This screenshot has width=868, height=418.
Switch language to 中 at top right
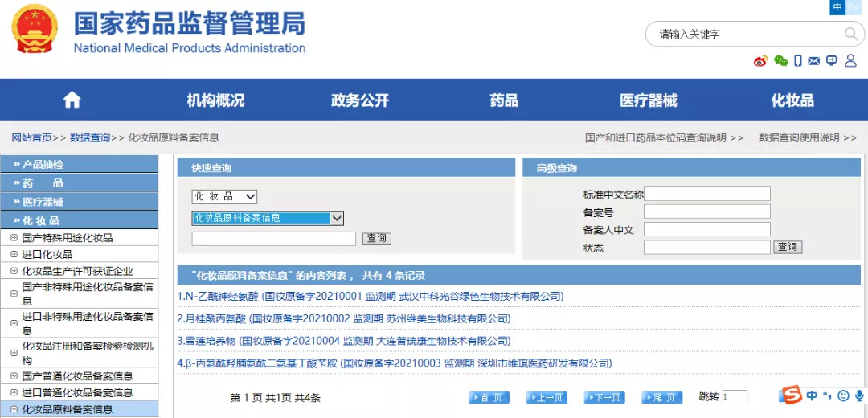point(837,6)
